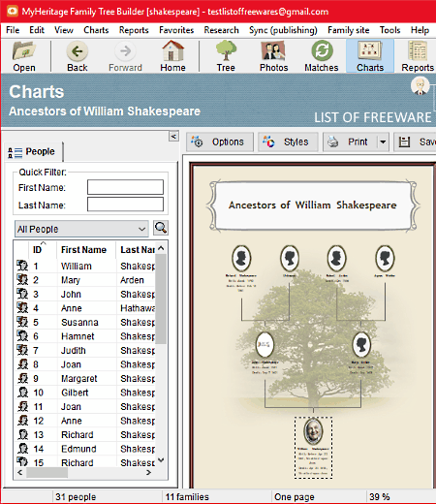436x504 pixels.
Task: Click the horizontal scroll right arrow
Action: (148, 473)
